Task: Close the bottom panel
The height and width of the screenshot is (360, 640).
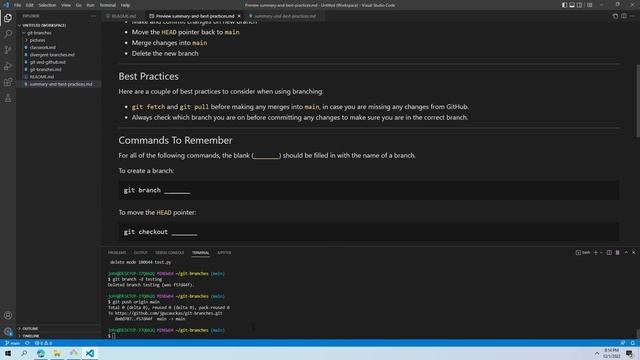Action: click(633, 253)
